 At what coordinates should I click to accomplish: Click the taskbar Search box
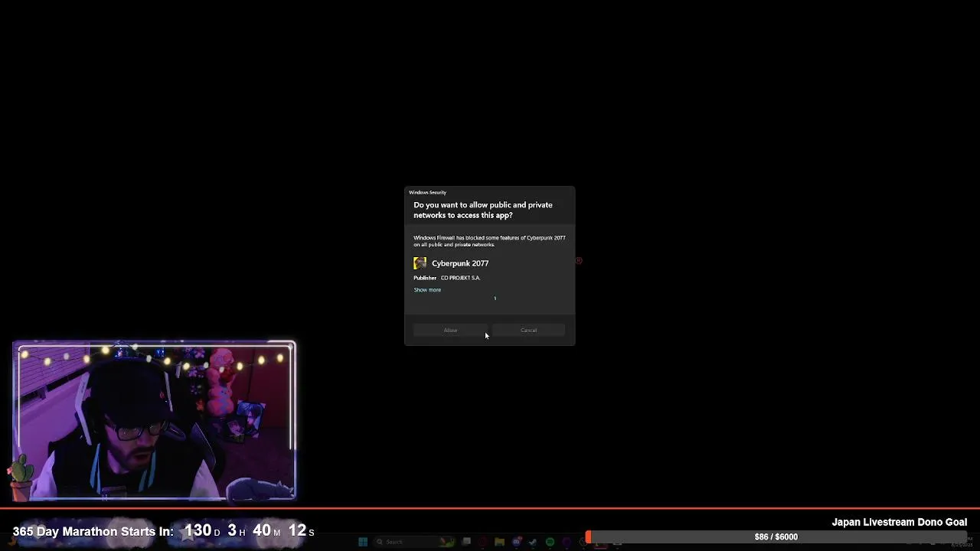coord(413,542)
